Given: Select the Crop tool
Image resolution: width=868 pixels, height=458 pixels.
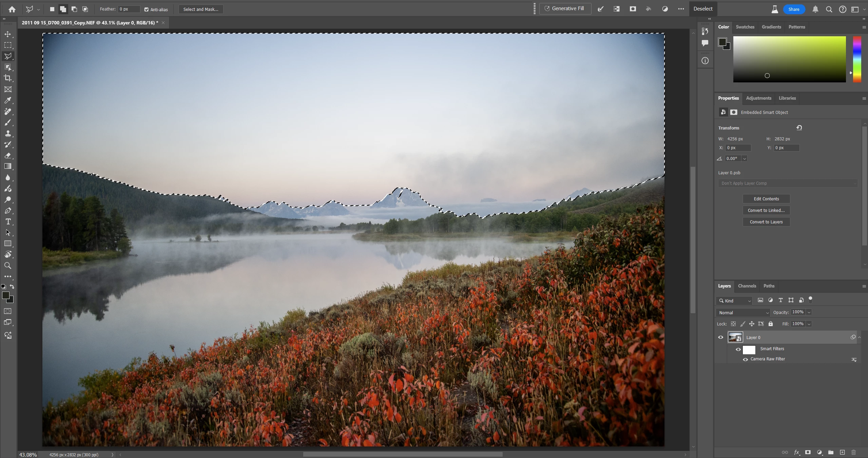Looking at the screenshot, I should (x=7, y=78).
